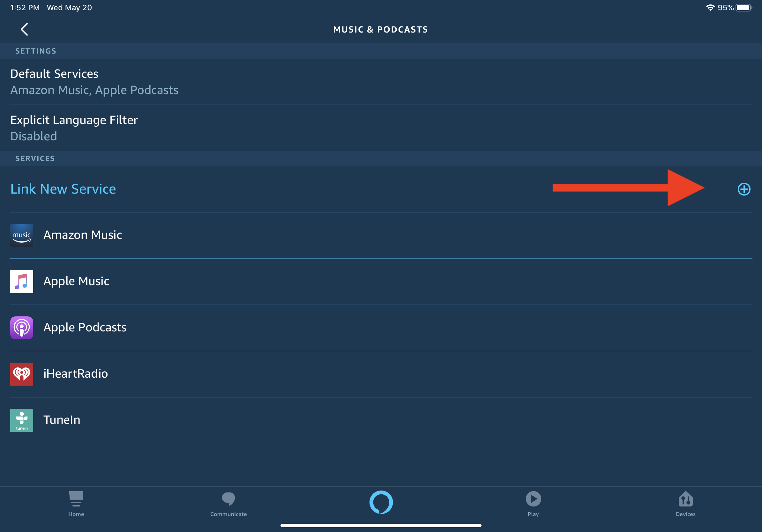Tap Link New Service label
This screenshot has height=532, width=762.
(x=63, y=188)
